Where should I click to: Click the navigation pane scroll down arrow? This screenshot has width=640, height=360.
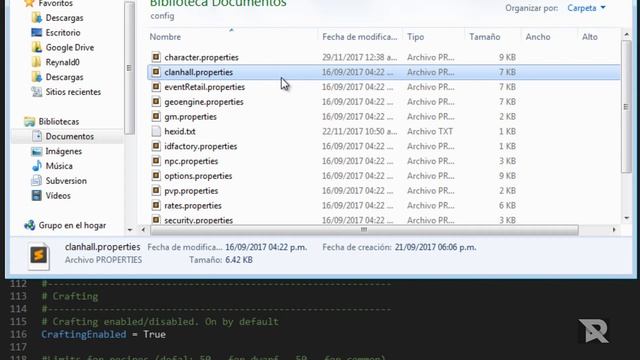pyautogui.click(x=129, y=230)
